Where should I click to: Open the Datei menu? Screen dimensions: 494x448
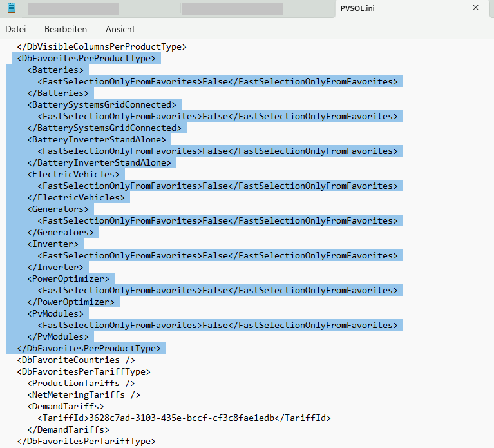[x=15, y=30]
